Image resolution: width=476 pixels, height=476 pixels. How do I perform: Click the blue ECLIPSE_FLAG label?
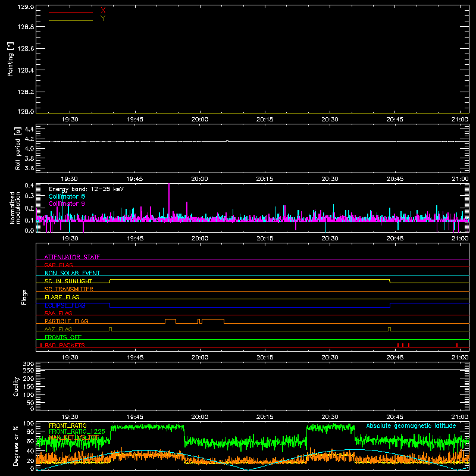(65, 305)
